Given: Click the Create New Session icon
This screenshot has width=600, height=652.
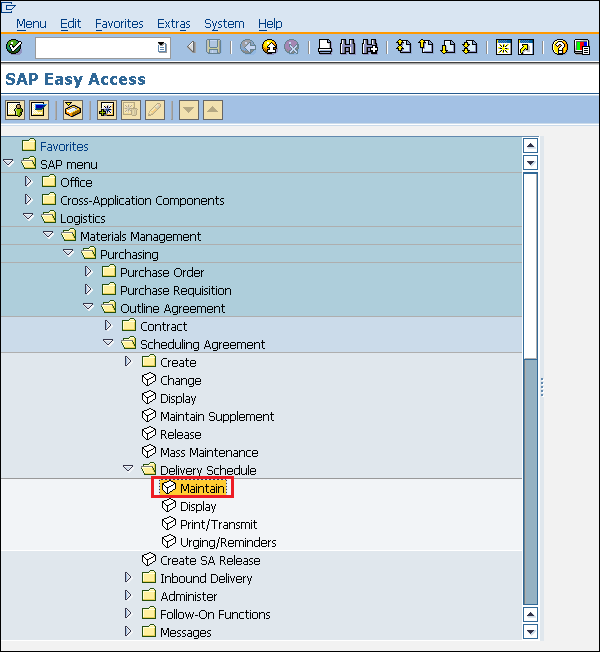Looking at the screenshot, I should (504, 47).
